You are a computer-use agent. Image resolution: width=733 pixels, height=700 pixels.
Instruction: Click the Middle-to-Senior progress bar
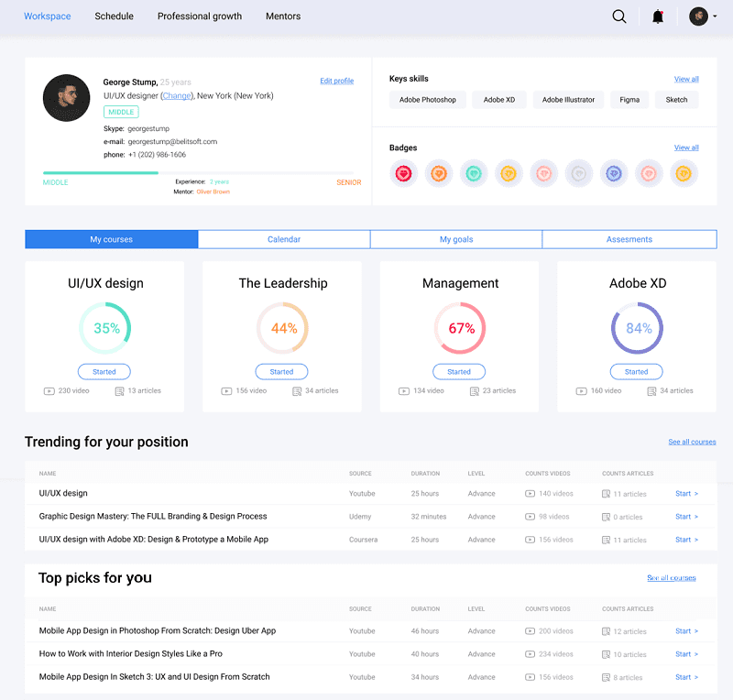(x=198, y=173)
